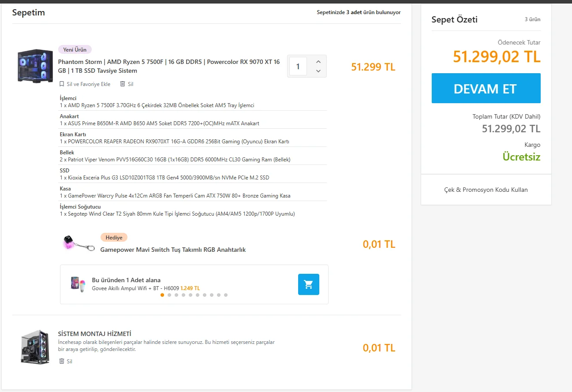Click the Patriot Viper Venom RAM row
The height and width of the screenshot is (392, 572).
(193, 156)
